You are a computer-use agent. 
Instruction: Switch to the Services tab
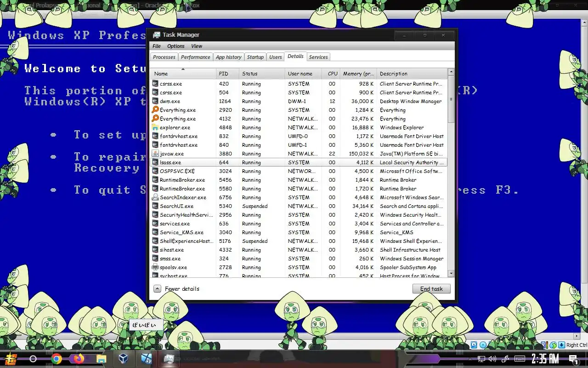tap(318, 57)
